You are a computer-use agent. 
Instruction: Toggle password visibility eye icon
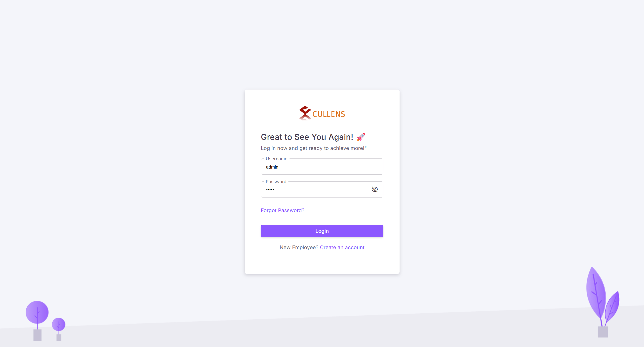point(374,189)
